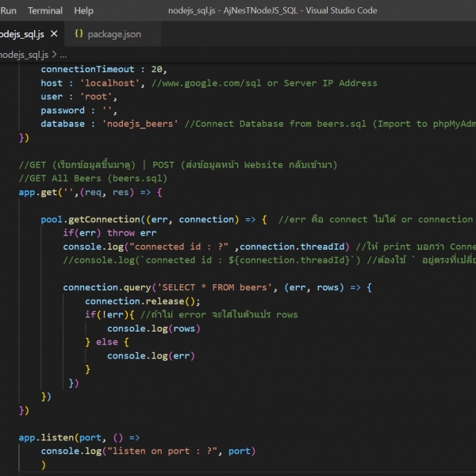This screenshot has height=476, width=476.
Task: Open the Help menu
Action: tap(83, 11)
